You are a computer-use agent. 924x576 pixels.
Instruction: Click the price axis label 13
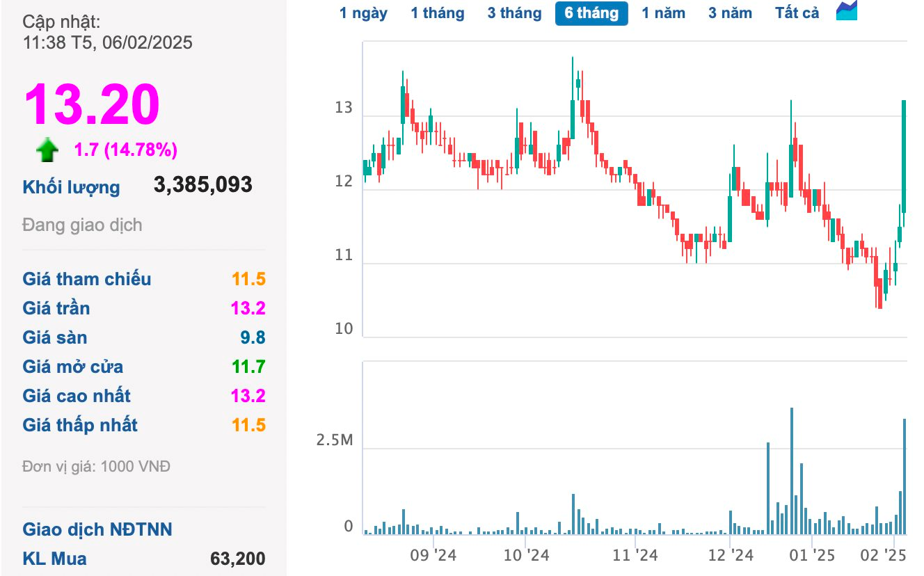(344, 109)
